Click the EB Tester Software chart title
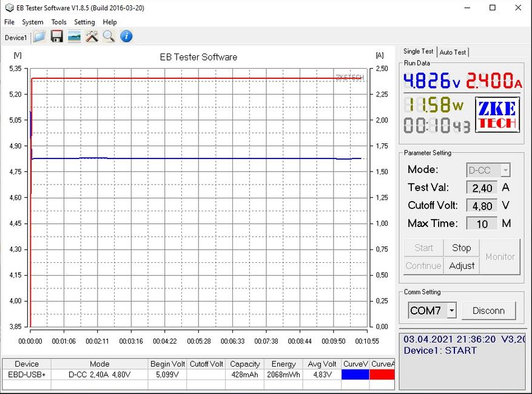 [198, 57]
